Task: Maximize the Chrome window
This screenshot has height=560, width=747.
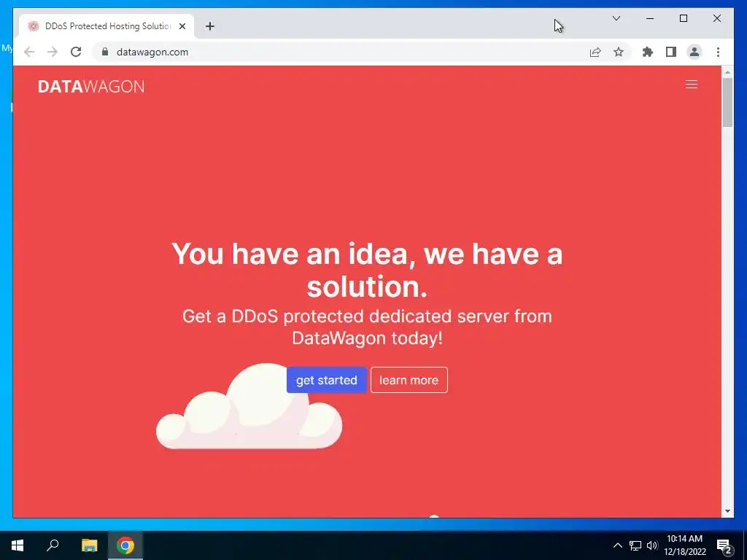Action: (683, 18)
